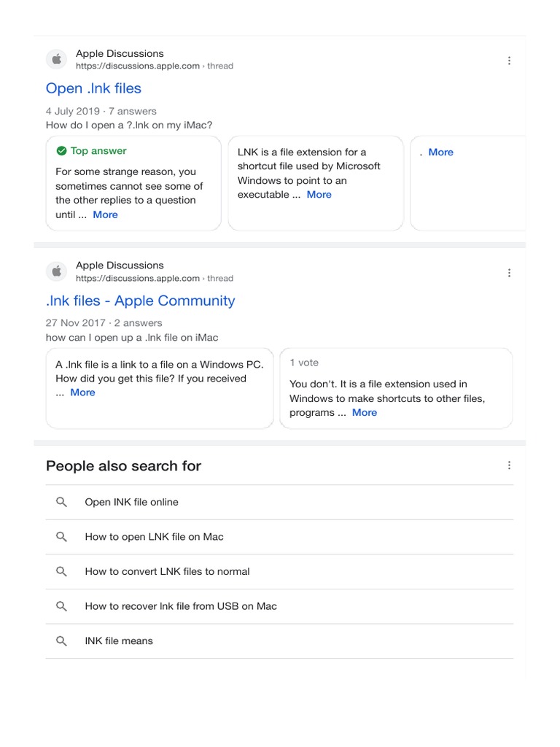Open the 'Open .lnk files' result title
Image resolution: width=560 pixels, height=747 pixels.
(x=93, y=88)
